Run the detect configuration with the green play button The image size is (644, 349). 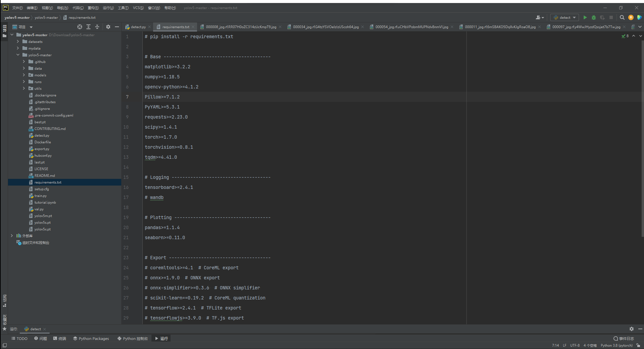pyautogui.click(x=585, y=17)
